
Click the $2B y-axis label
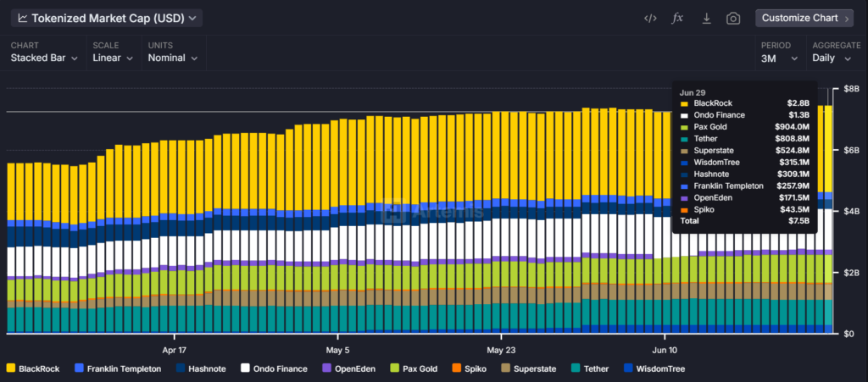coord(851,272)
